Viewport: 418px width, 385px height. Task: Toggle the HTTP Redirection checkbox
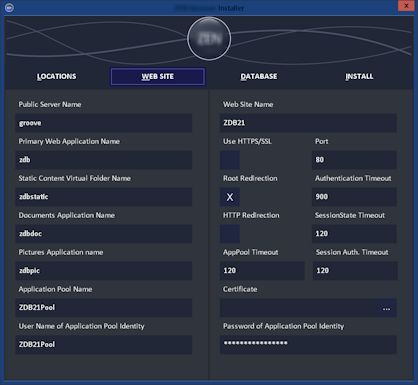230,234
